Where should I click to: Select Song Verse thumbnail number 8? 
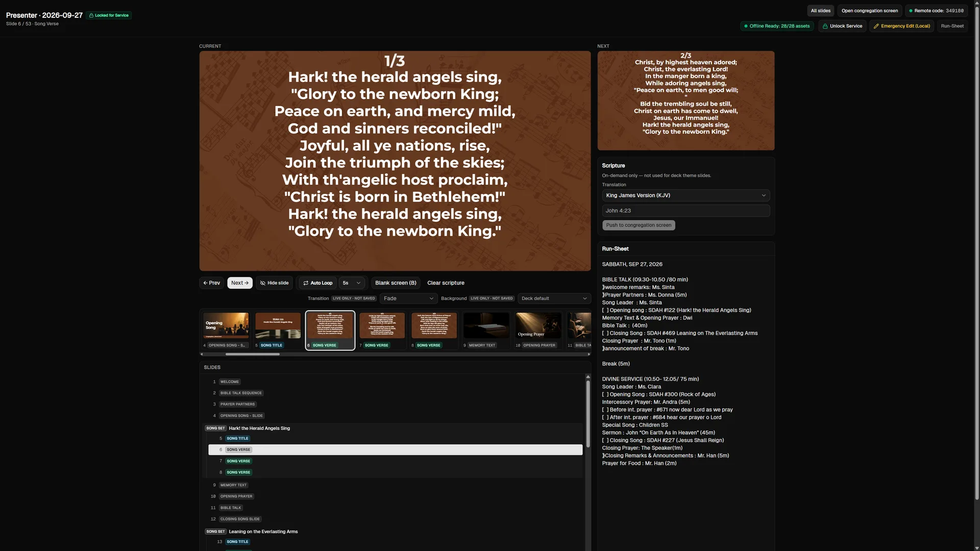[434, 330]
